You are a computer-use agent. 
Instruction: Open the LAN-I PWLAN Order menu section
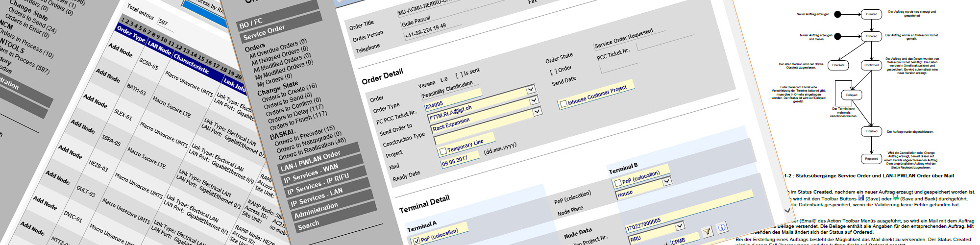310,161
